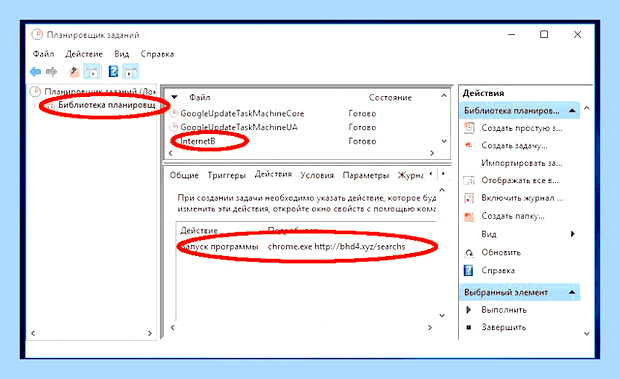Open the Справка menu in menu bar
The image size is (620, 379).
click(157, 54)
